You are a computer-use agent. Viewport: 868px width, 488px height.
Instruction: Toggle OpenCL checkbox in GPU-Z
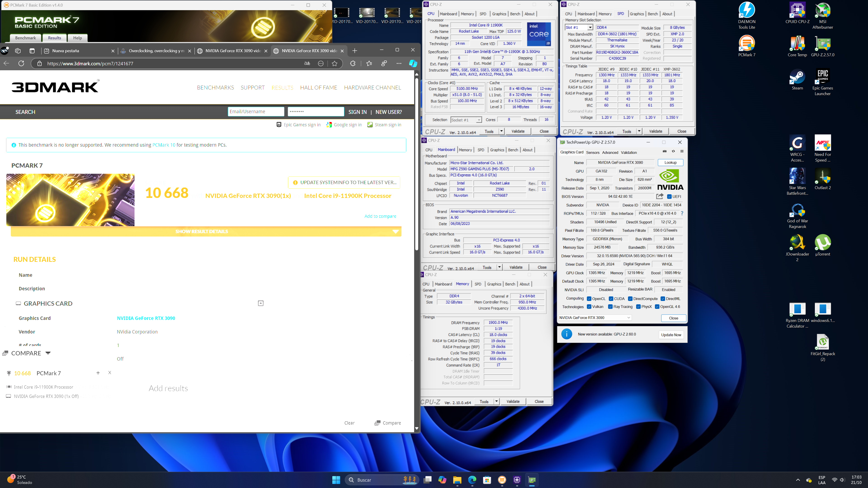[589, 299]
